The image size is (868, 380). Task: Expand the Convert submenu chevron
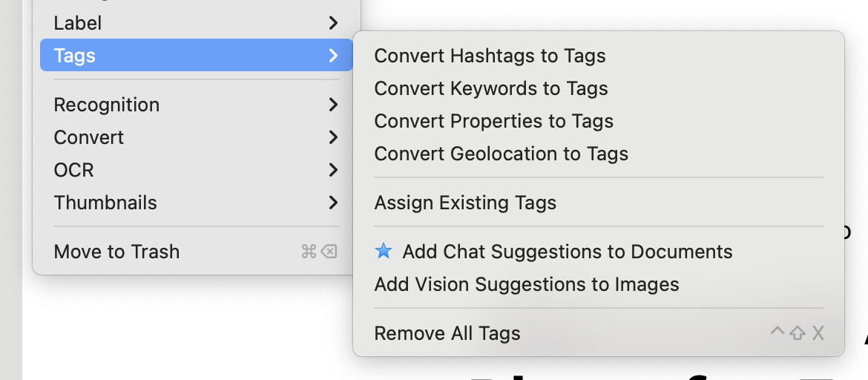point(333,137)
